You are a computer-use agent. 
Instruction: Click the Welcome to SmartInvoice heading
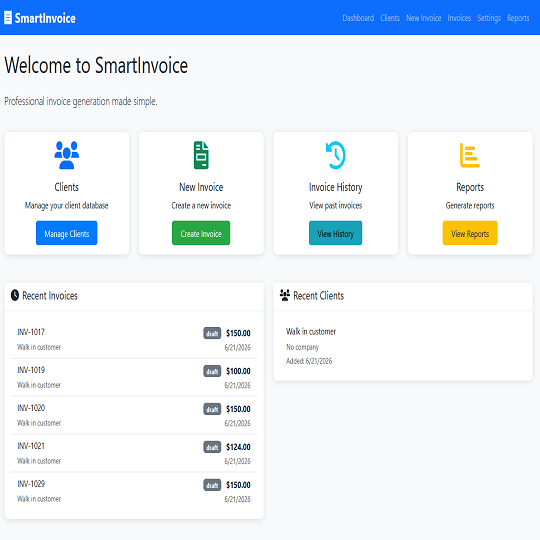point(96,65)
